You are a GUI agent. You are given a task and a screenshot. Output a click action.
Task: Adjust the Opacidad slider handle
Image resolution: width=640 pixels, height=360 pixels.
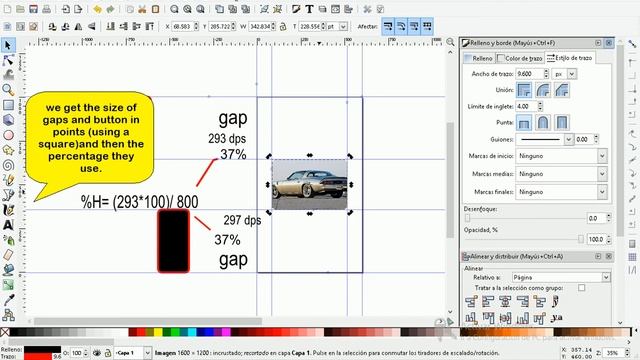point(581,239)
